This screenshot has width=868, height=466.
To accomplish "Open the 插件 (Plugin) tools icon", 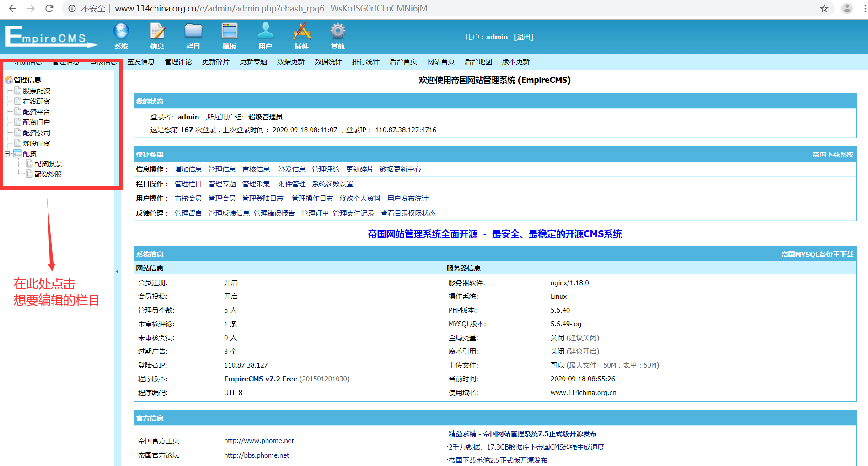I will 301,36.
